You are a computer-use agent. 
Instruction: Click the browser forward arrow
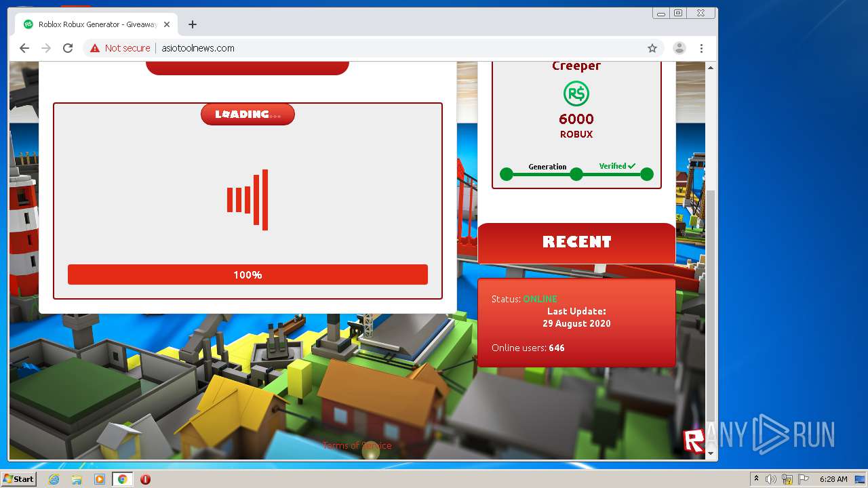46,48
